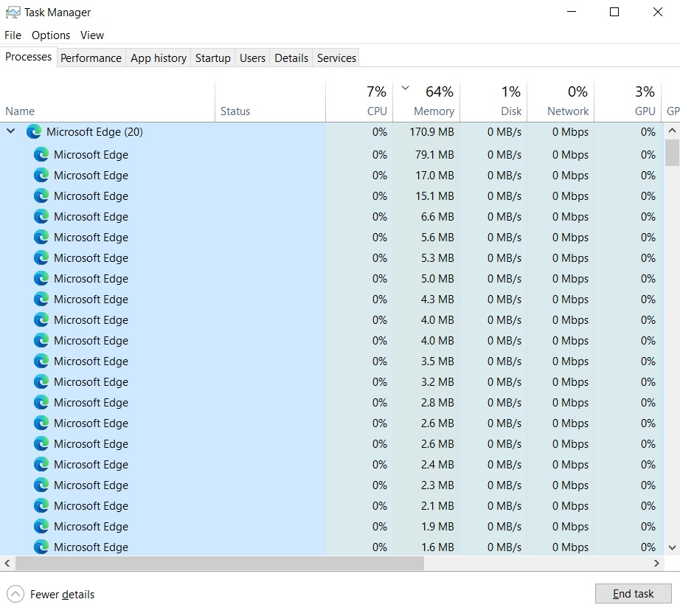The image size is (680, 616).
Task: Click the Edge icon beside the 79.1 MB process
Action: (43, 155)
